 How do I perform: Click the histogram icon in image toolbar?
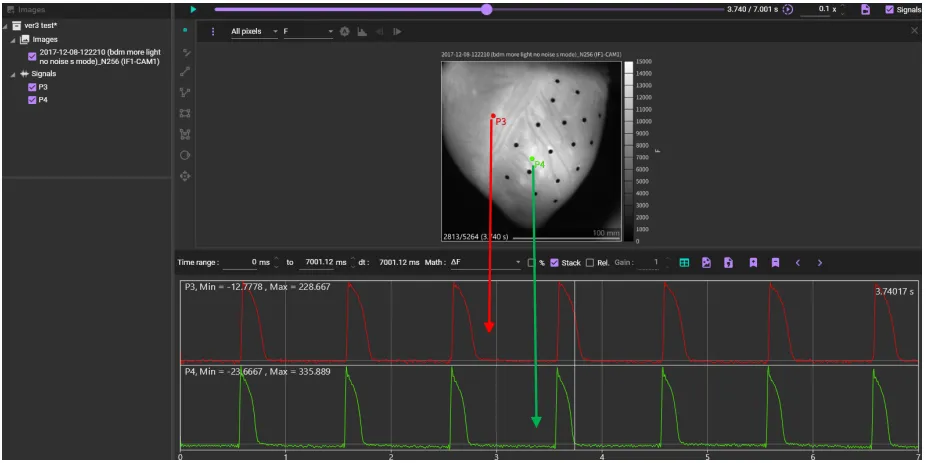tap(362, 31)
